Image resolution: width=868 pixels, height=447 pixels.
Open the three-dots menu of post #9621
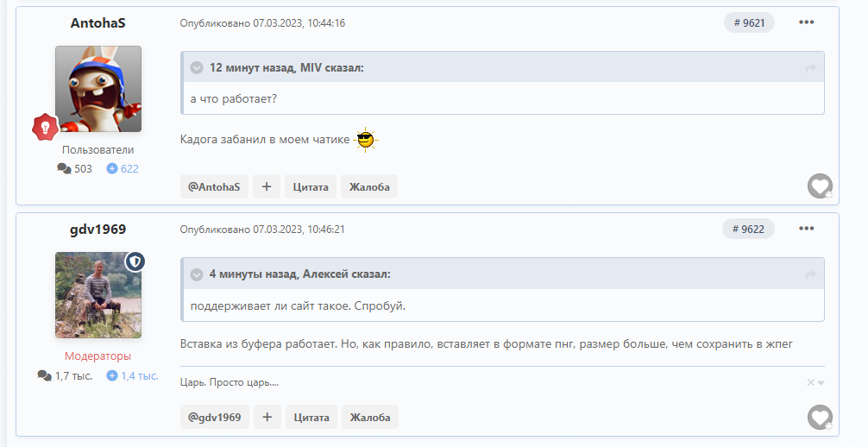(806, 22)
